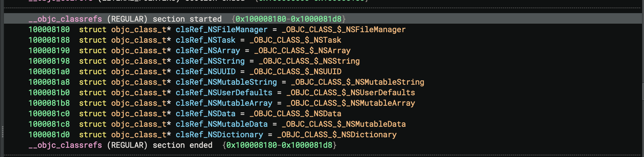Viewport: 644px width, 157px height.
Task: Click end address 0x1000081d8 in section started line
Action: click(x=316, y=19)
